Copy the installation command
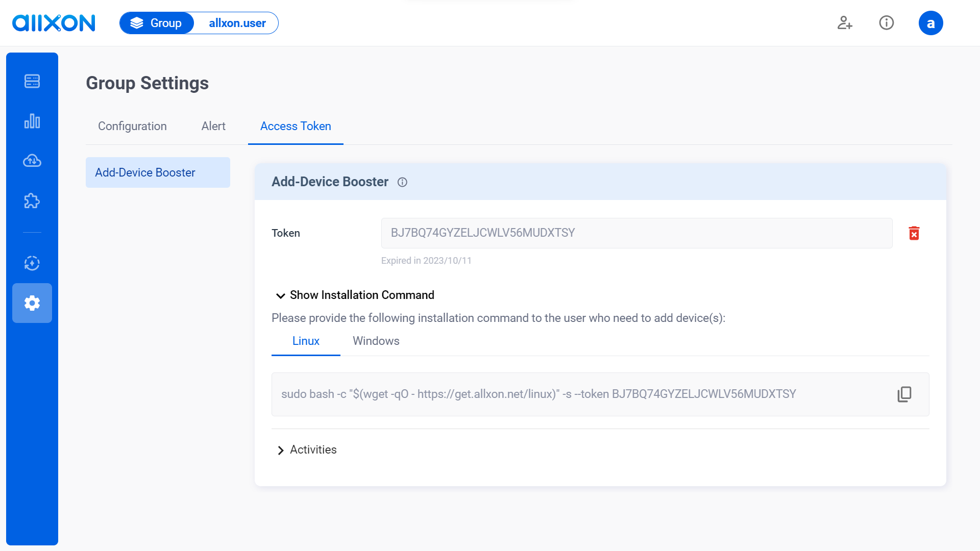Image resolution: width=980 pixels, height=551 pixels. point(904,394)
